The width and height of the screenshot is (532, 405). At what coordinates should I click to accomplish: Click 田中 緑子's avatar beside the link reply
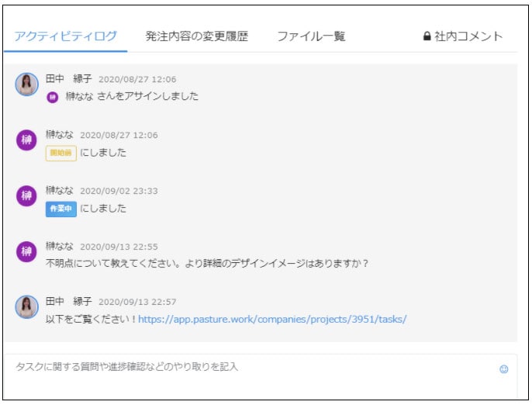tap(27, 306)
